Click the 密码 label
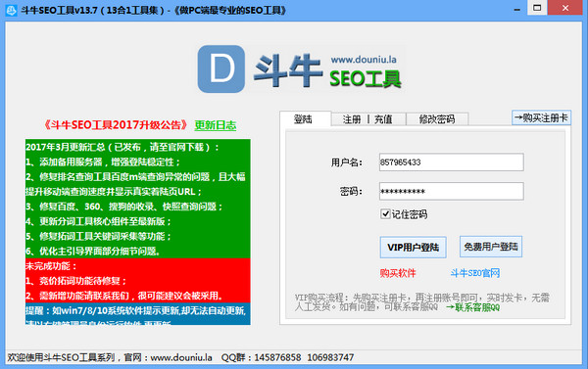The width and height of the screenshot is (588, 369). point(351,192)
